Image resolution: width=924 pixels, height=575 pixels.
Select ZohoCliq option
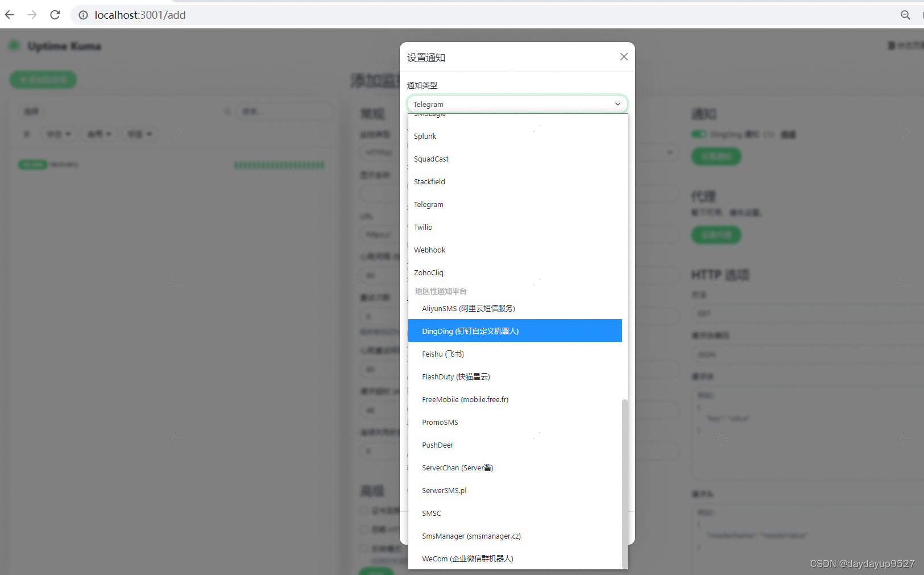[x=515, y=273]
